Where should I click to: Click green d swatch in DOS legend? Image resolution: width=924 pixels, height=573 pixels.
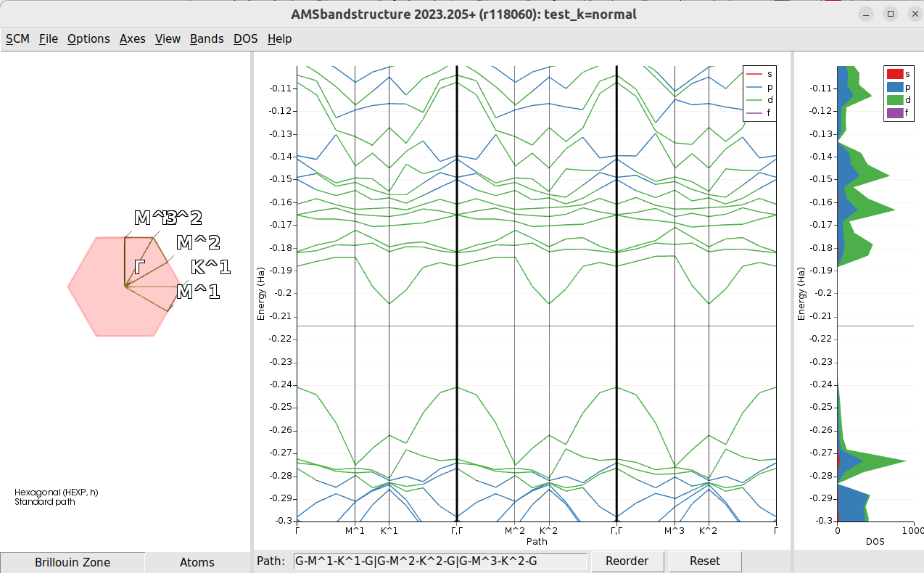click(x=895, y=100)
